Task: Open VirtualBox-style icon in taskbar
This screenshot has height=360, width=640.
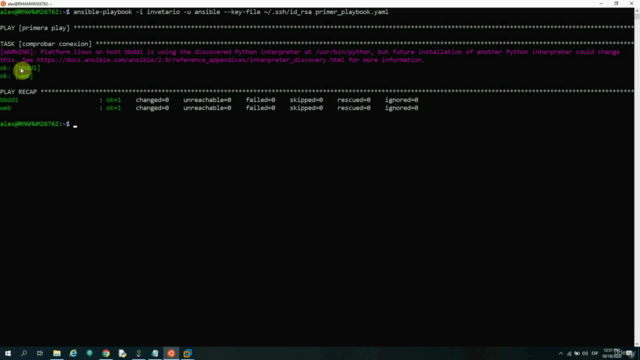Action: point(187,353)
